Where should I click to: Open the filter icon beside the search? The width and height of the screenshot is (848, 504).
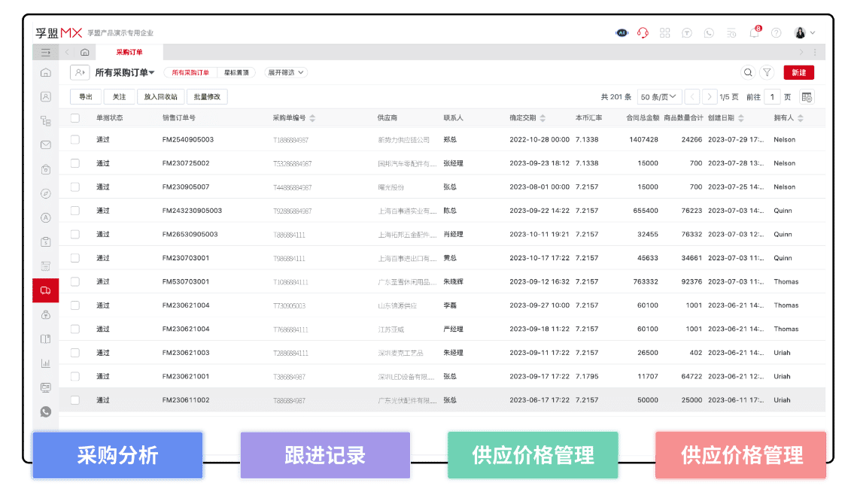(767, 72)
